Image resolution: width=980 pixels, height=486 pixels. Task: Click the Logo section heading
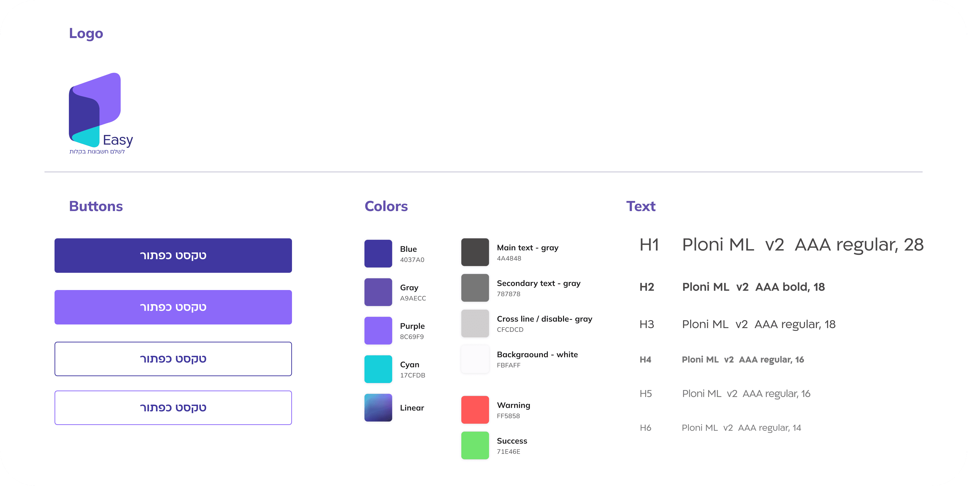86,34
